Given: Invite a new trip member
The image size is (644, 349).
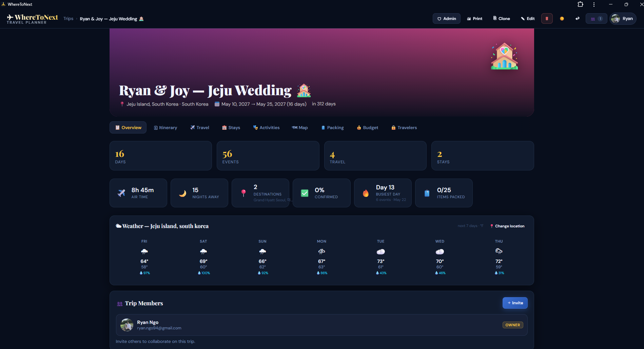Looking at the screenshot, I should click(515, 303).
